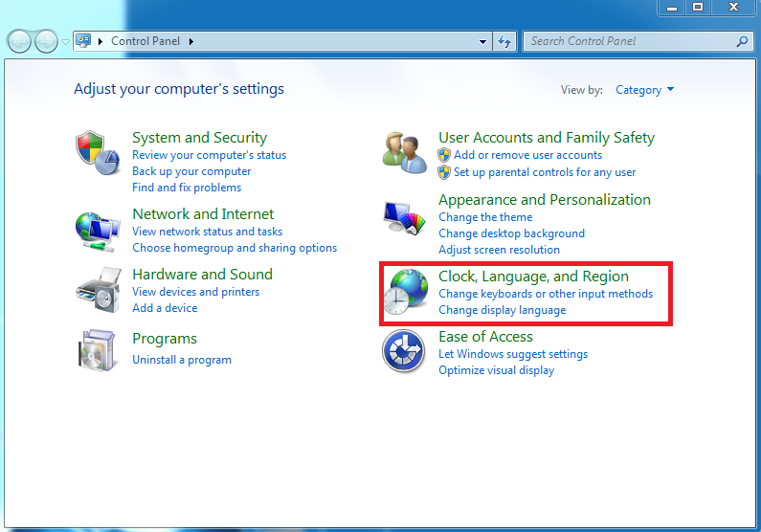Image resolution: width=761 pixels, height=532 pixels.
Task: Select Add a device link
Action: [x=165, y=308]
